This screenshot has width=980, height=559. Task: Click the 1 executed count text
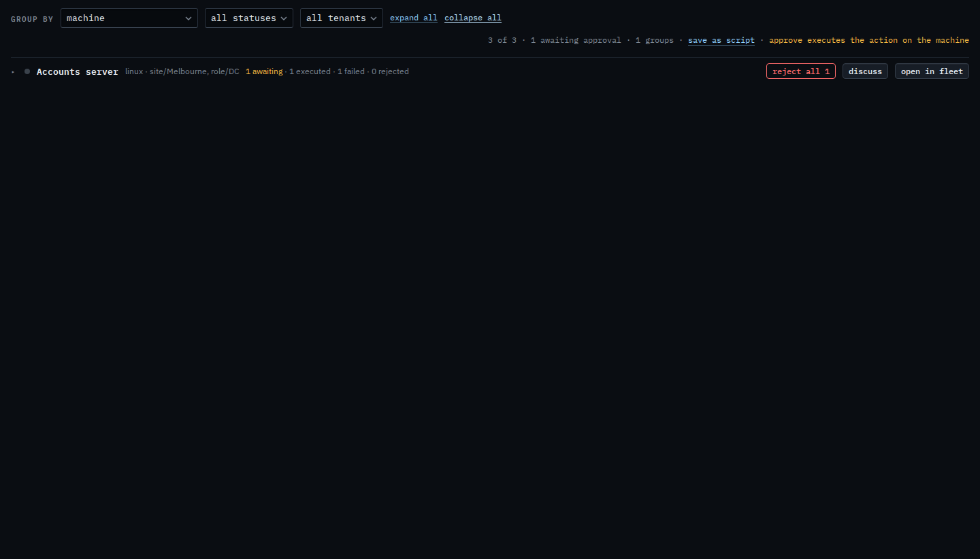tap(310, 71)
